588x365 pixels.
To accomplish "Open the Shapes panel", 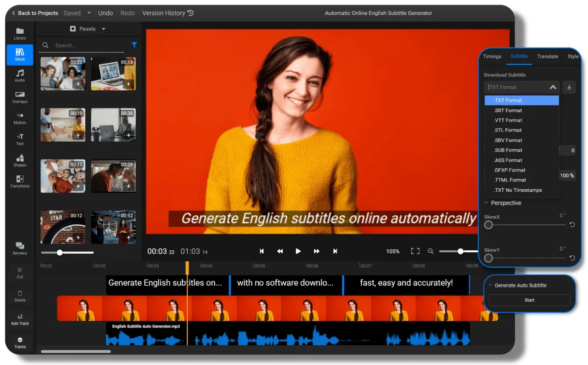I will click(20, 161).
